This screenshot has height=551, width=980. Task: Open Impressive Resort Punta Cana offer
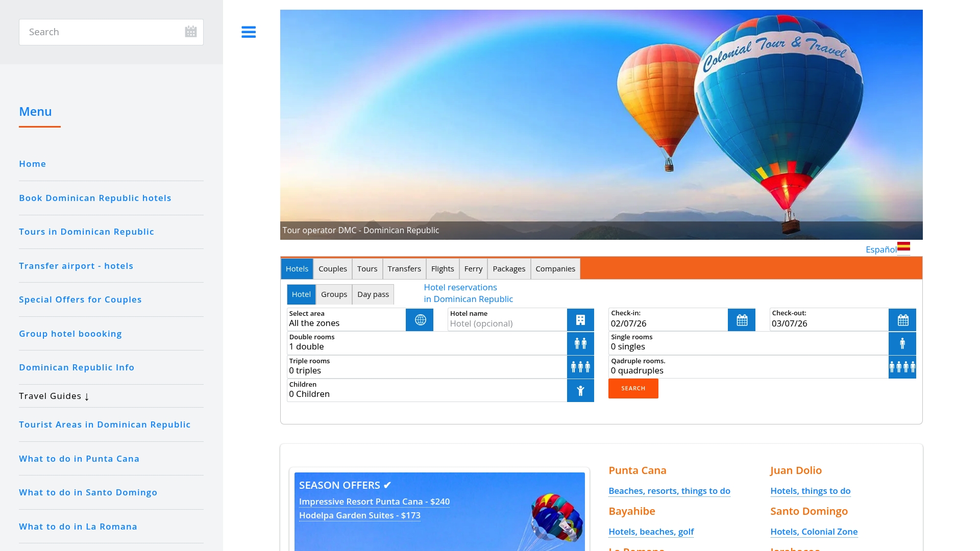click(x=374, y=502)
